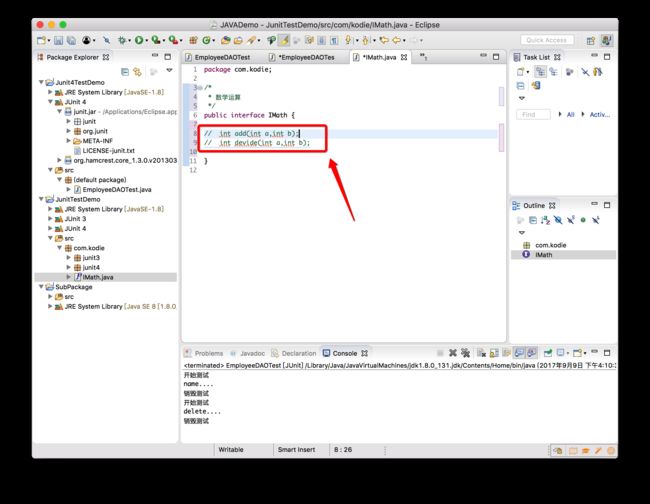Screen dimensions: 650x504
Task: Collapse the com.kodie package
Action: tap(59, 248)
